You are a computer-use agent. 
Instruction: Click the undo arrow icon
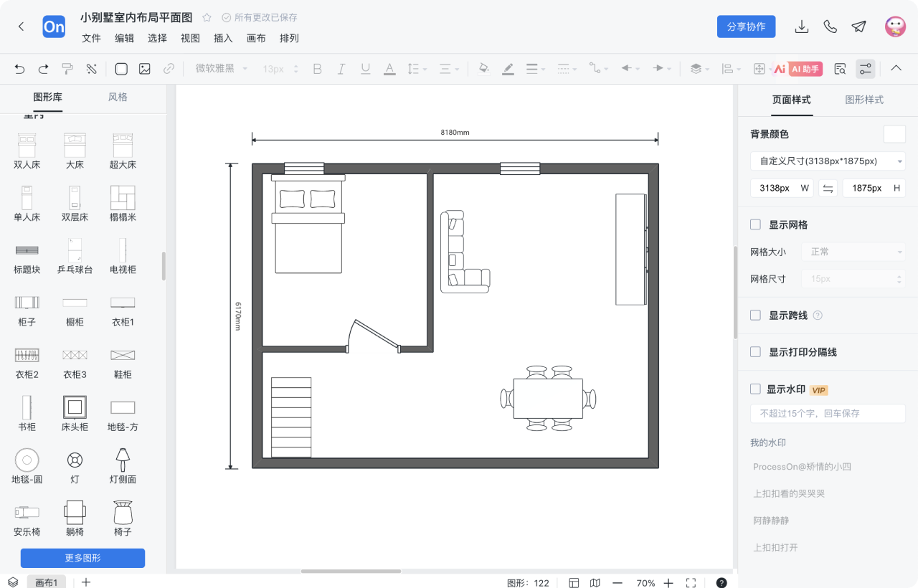point(19,69)
